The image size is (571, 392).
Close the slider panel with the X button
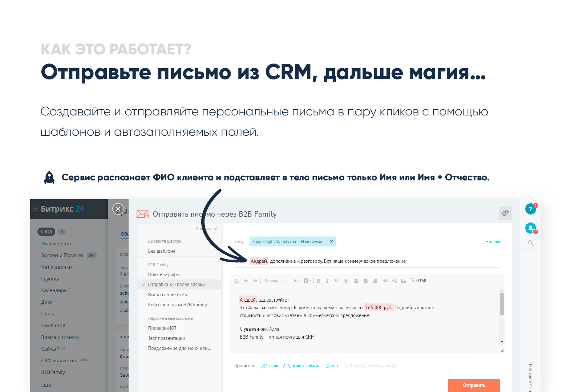click(118, 209)
